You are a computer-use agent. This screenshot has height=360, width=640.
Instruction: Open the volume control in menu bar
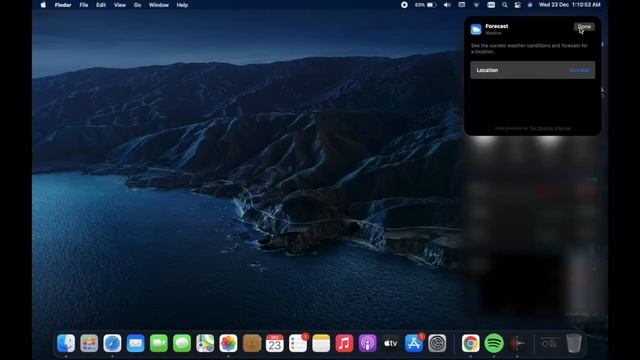tap(447, 5)
